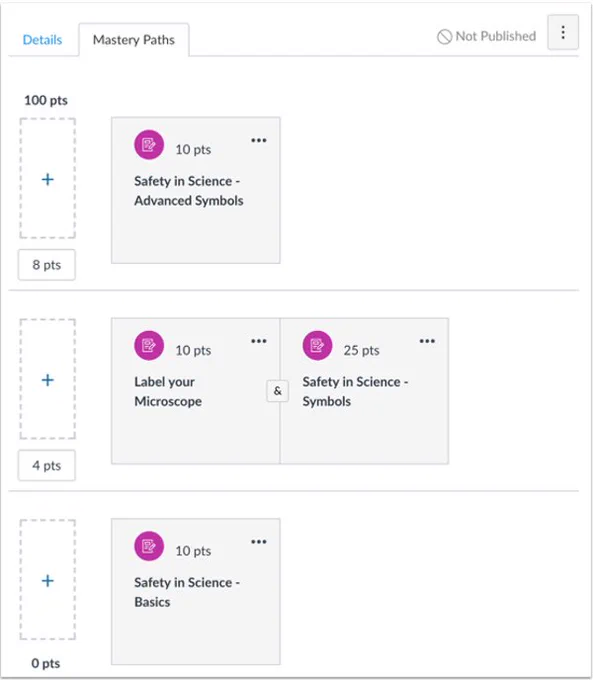The width and height of the screenshot is (593, 680).
Task: Add an item to the top scoring range
Action: point(48,178)
